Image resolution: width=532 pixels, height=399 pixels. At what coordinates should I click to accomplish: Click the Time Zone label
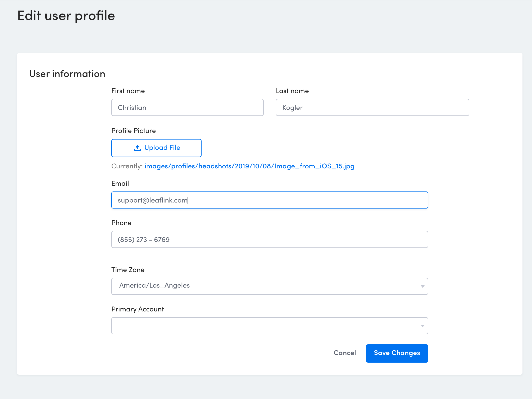128,270
